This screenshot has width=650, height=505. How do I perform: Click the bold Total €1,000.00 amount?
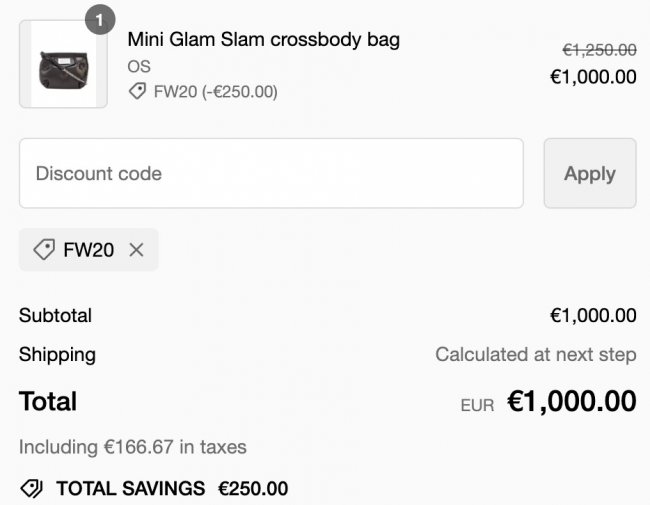point(572,401)
